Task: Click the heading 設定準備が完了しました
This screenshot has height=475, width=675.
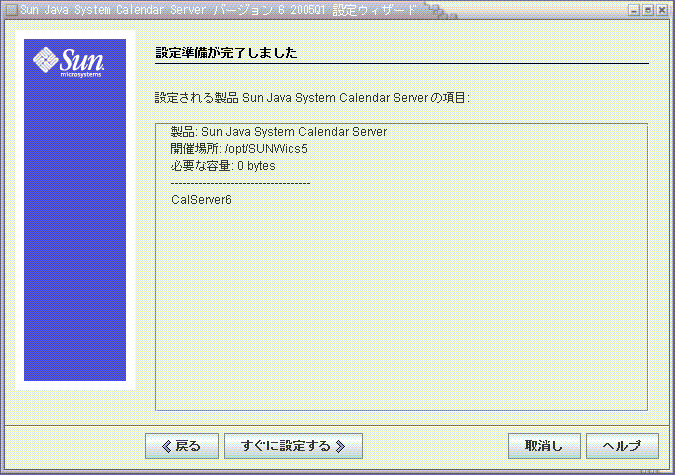Action: coord(226,53)
